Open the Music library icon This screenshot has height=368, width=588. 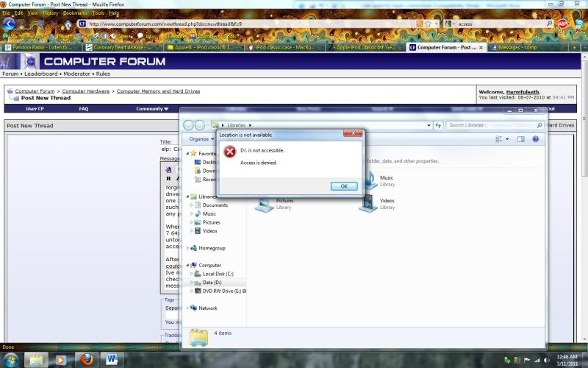pyautogui.click(x=368, y=180)
